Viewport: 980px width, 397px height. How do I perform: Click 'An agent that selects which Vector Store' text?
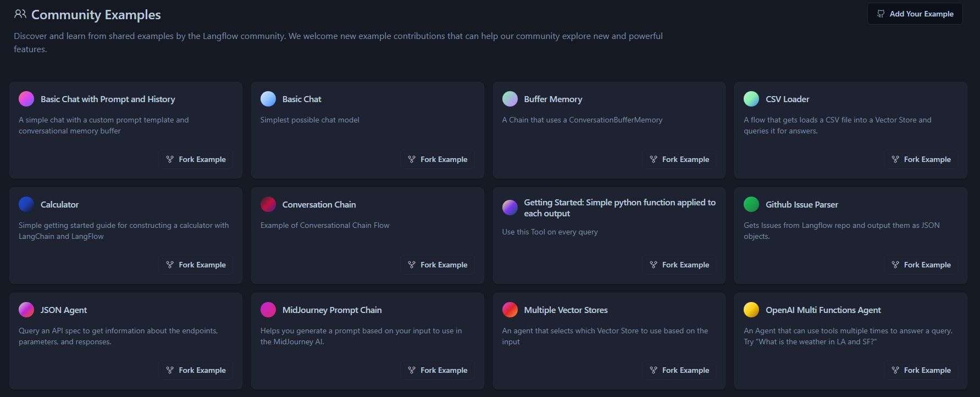point(605,336)
